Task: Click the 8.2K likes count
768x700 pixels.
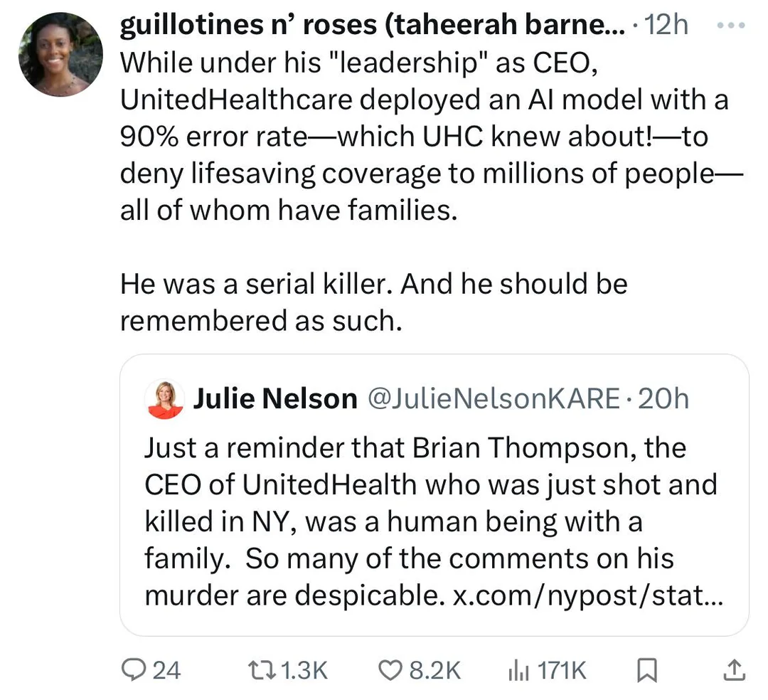Action: point(435,670)
